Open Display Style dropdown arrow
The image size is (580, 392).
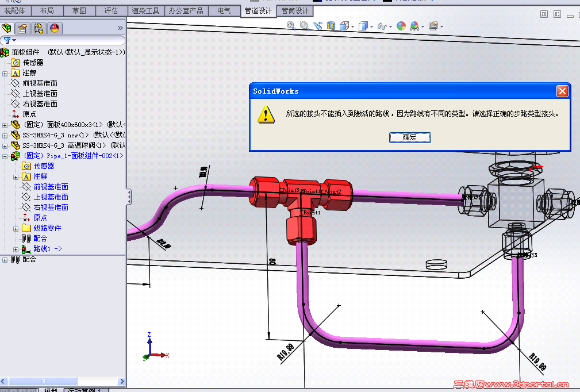(x=371, y=26)
